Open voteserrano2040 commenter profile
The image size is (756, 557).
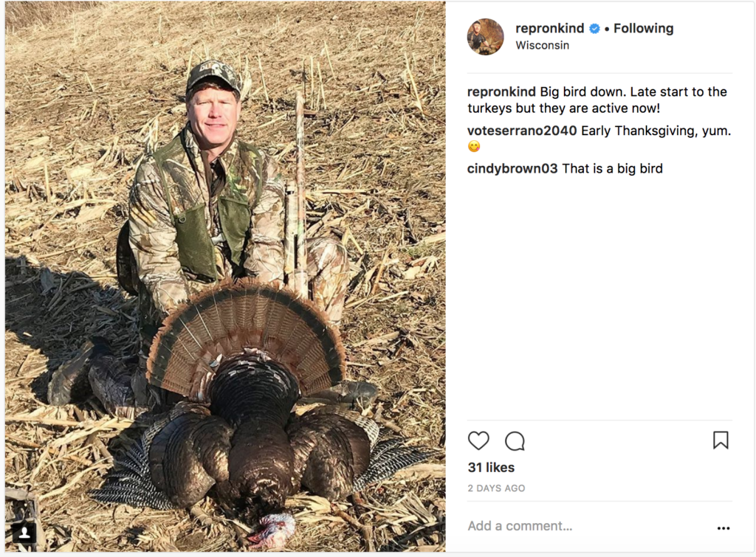click(x=522, y=131)
